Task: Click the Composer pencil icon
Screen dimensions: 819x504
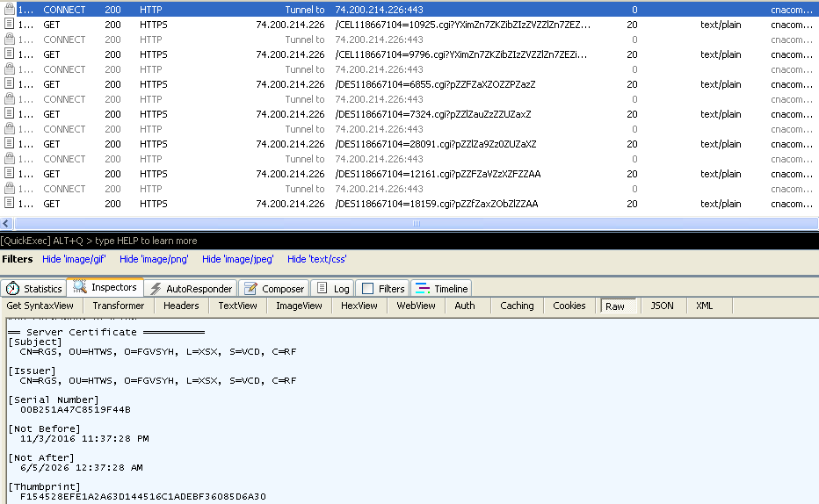Action: (250, 289)
